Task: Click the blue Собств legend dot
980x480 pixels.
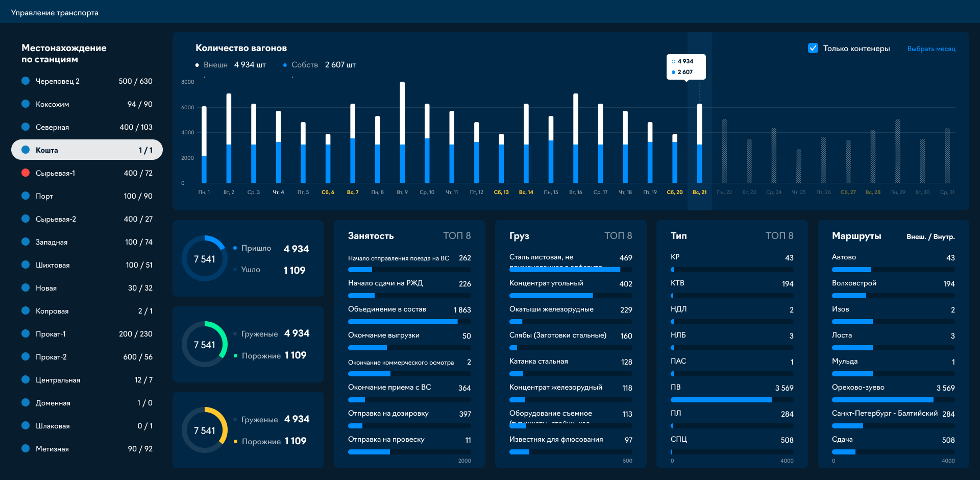Action: 285,65
